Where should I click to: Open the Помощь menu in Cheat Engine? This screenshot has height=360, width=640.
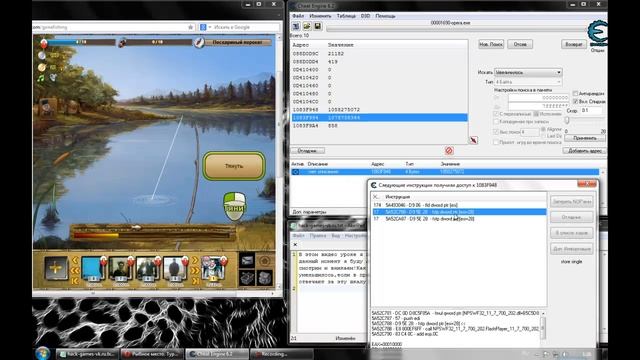pyautogui.click(x=385, y=16)
